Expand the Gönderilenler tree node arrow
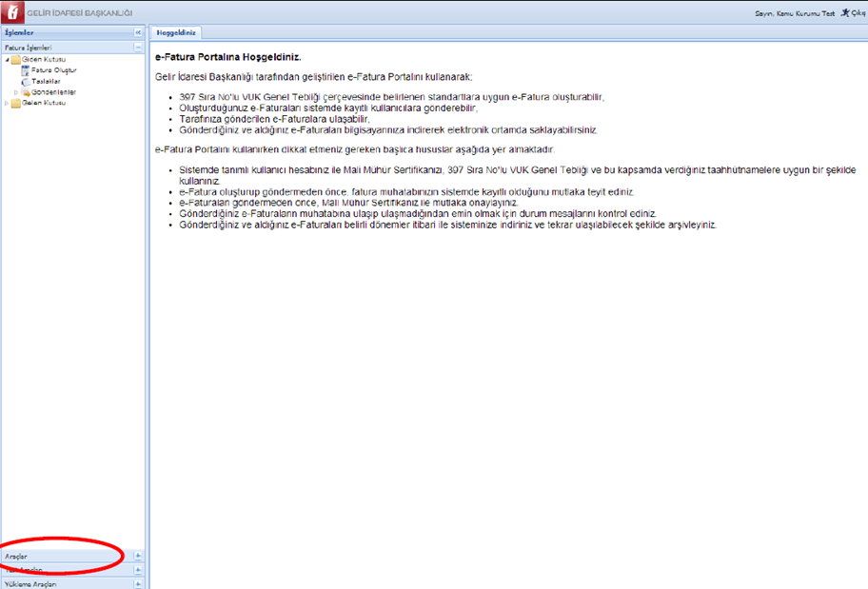 pyautogui.click(x=16, y=92)
